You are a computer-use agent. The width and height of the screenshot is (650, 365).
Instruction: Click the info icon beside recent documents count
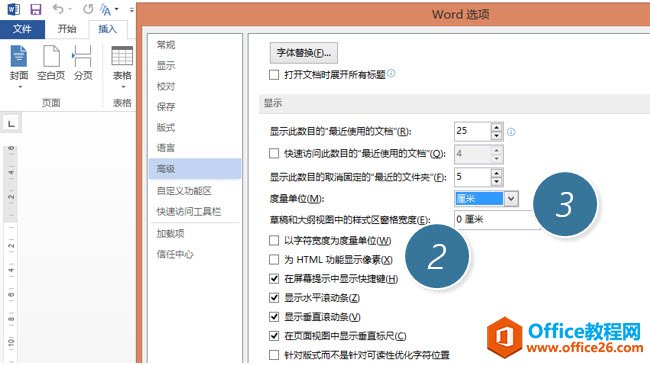click(x=511, y=132)
